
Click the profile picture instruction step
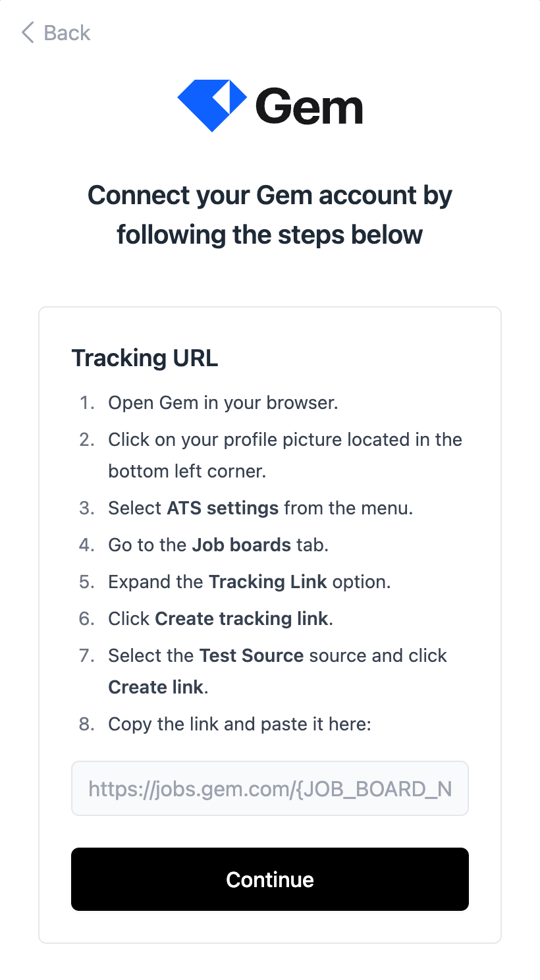point(284,440)
